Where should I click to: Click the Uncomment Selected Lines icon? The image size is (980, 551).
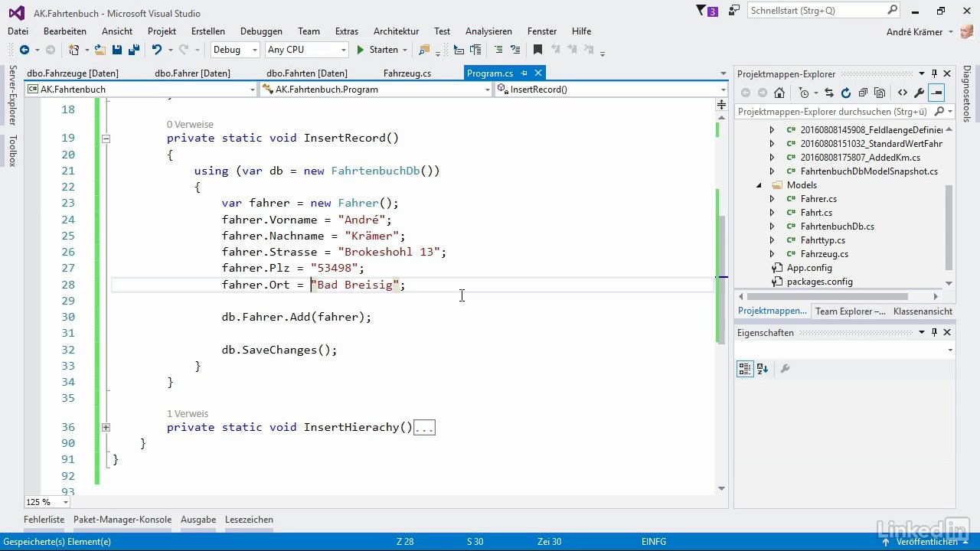click(515, 50)
